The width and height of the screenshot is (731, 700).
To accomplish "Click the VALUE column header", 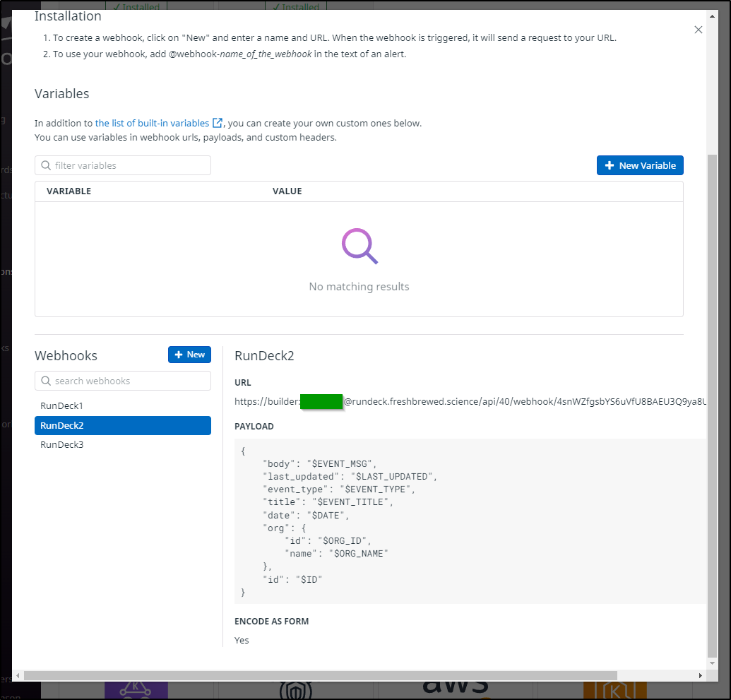I will (x=287, y=191).
